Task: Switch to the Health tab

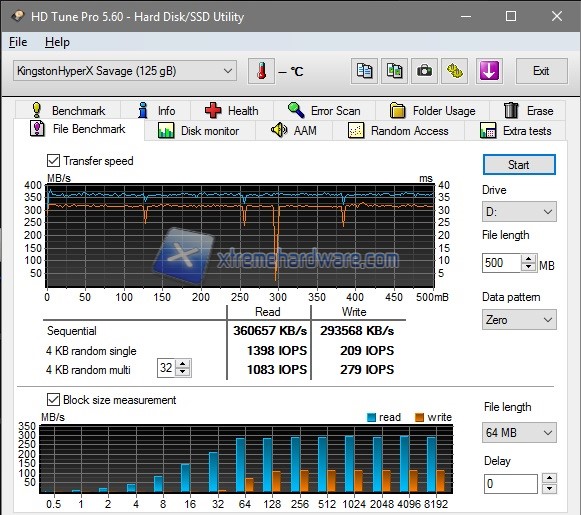Action: click(x=232, y=110)
